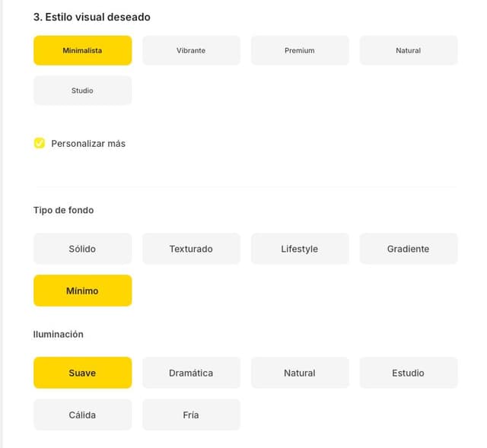Viewport: 487px width, 448px height.
Task: Choose the Studio style option
Action: 82,91
